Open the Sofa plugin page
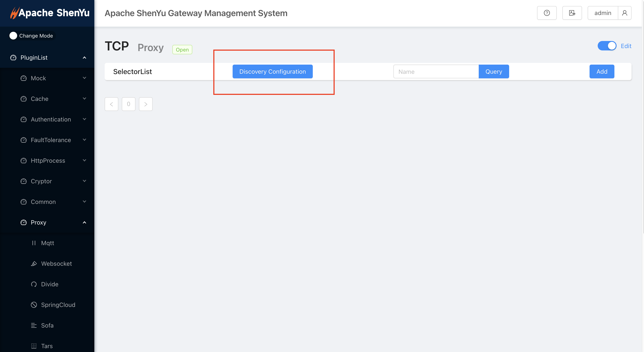 coord(47,325)
